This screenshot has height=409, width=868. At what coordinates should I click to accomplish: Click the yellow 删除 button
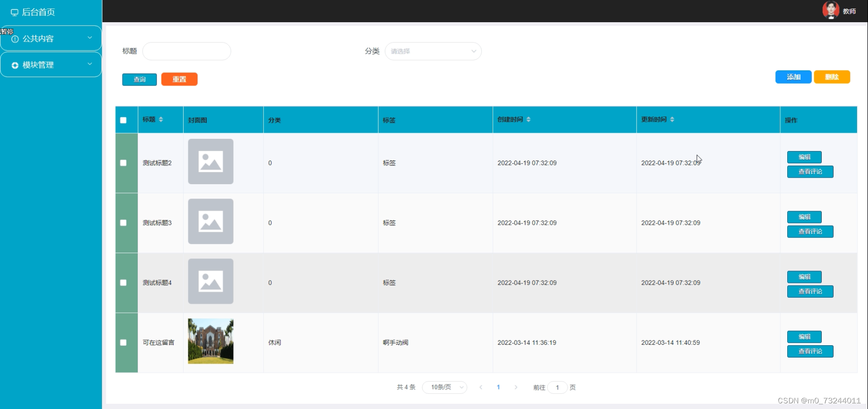[832, 77]
